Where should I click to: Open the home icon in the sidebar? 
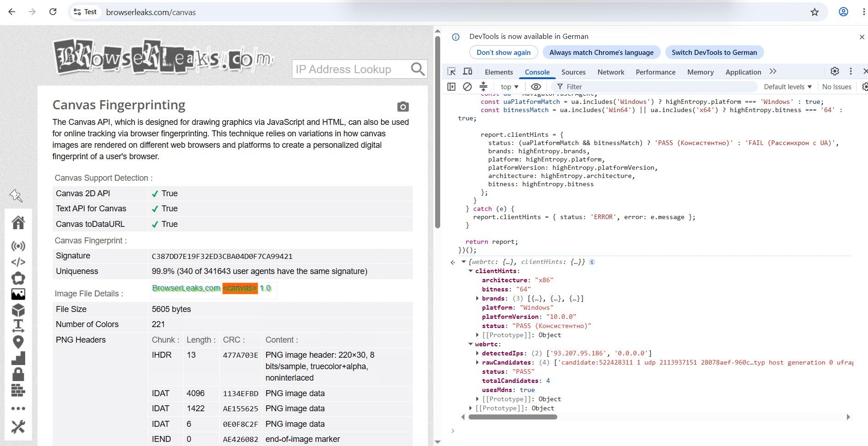point(18,222)
